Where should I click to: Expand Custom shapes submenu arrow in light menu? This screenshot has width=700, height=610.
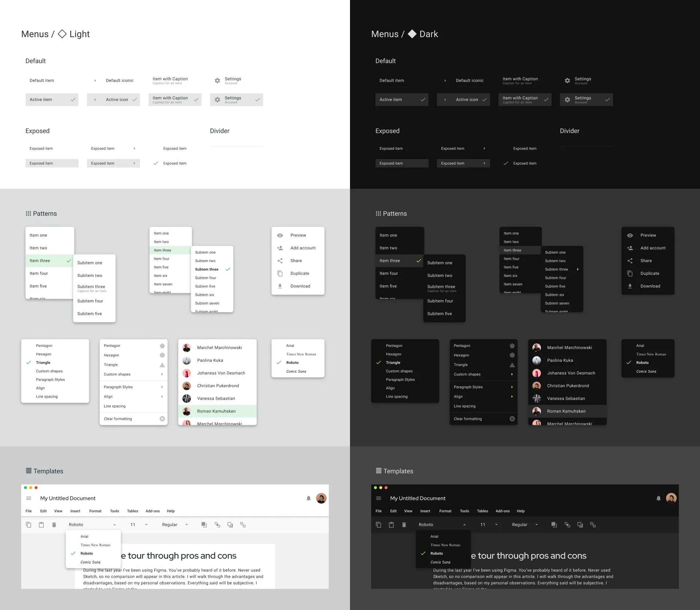162,374
